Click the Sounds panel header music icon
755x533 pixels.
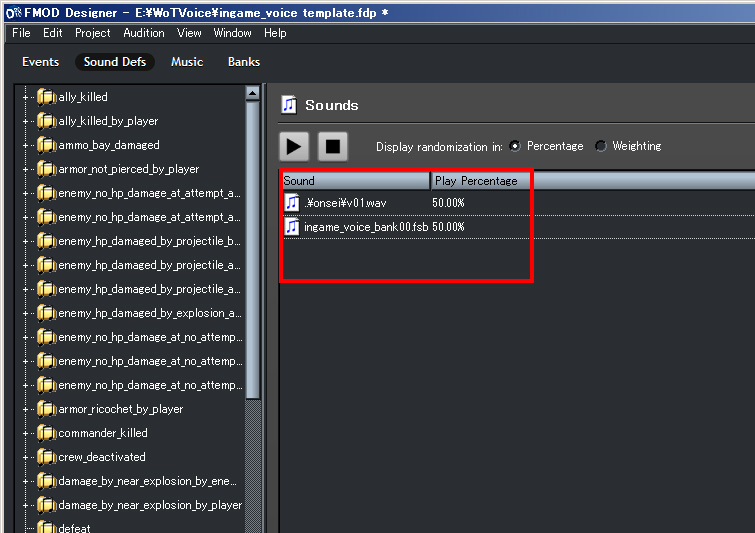coord(289,104)
